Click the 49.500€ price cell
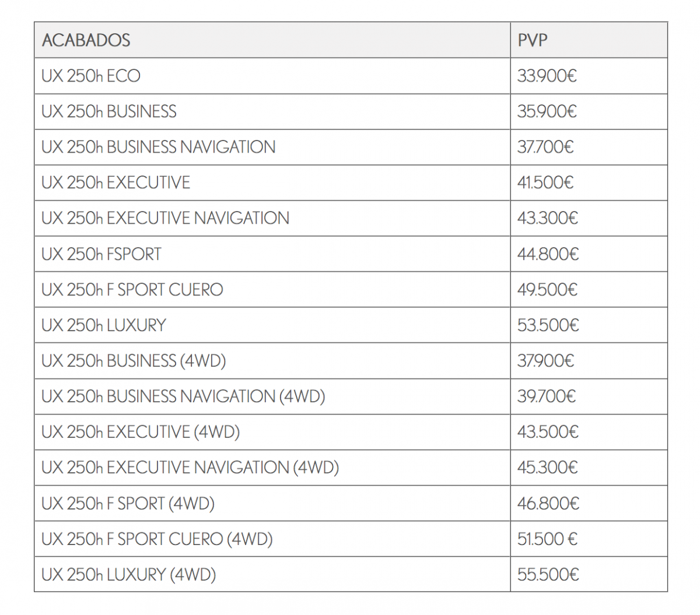Image resolution: width=700 pixels, height=615 pixels. click(x=547, y=290)
